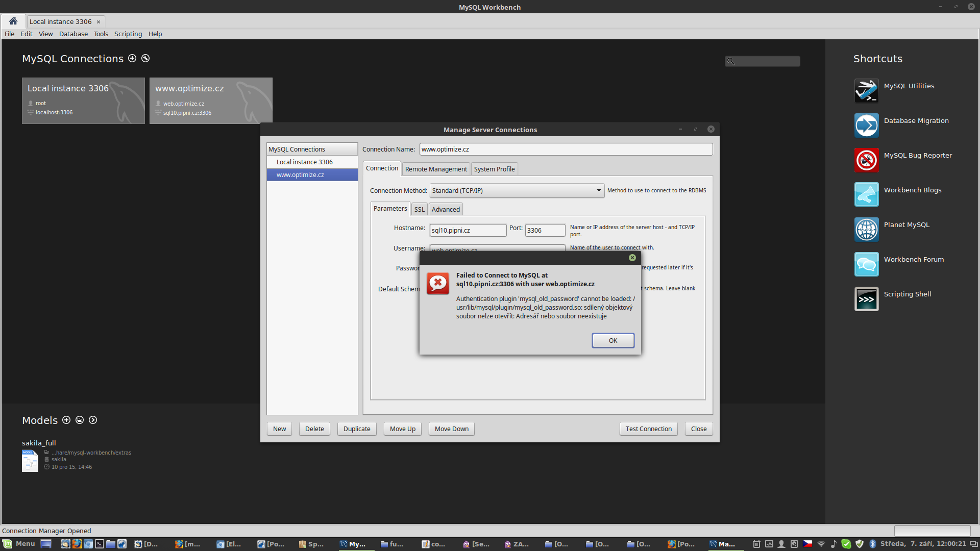Image resolution: width=980 pixels, height=551 pixels.
Task: Switch to the Advanced tab
Action: pyautogui.click(x=446, y=209)
